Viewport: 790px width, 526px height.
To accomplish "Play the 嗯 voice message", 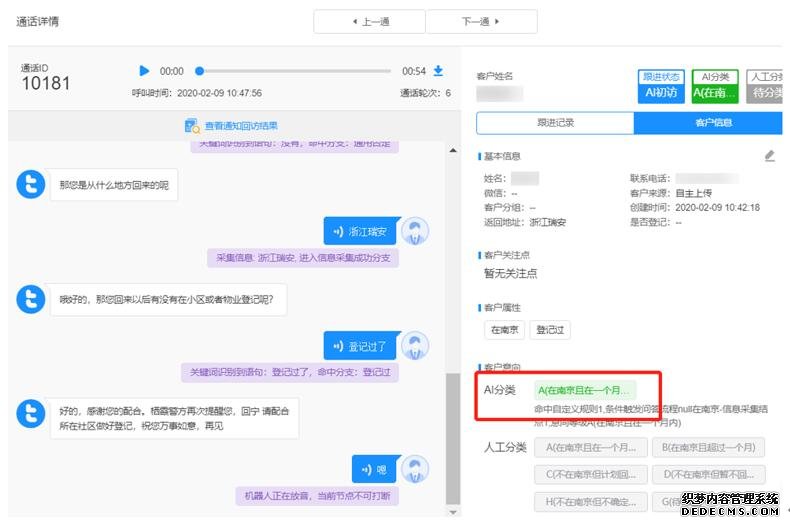I will pos(374,469).
